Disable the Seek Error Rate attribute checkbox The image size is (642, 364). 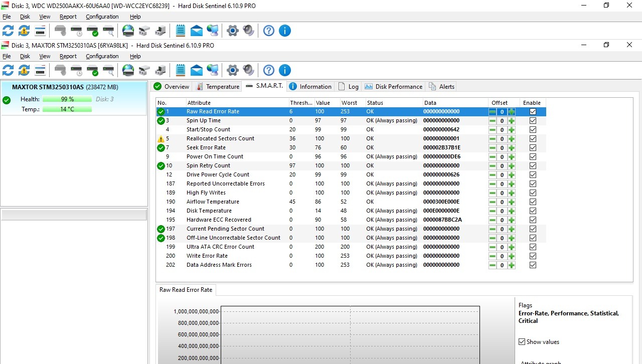[533, 148]
